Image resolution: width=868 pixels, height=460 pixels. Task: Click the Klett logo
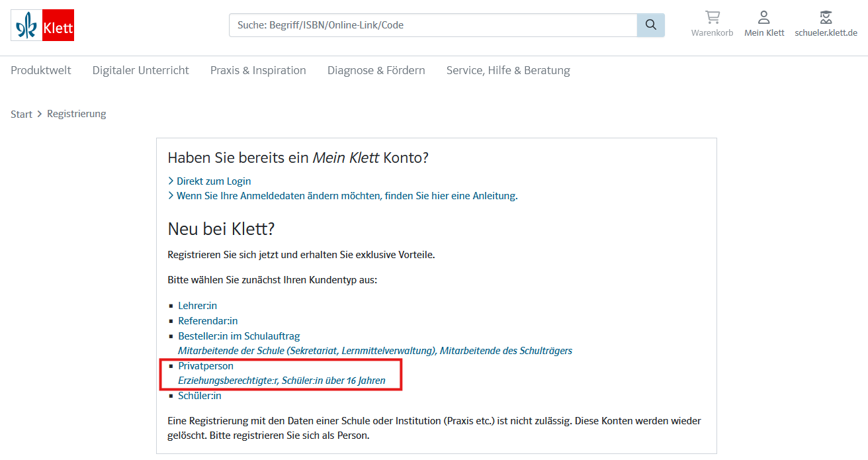point(42,25)
